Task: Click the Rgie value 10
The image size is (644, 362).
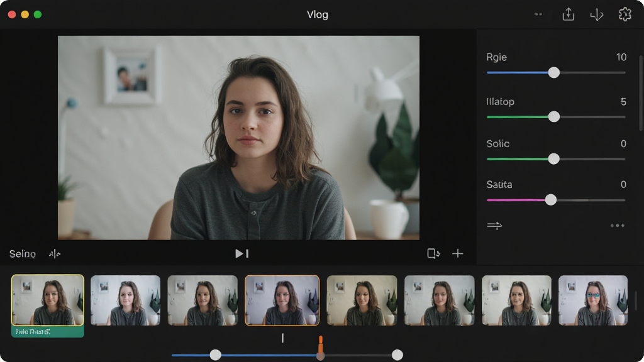Action: point(621,57)
